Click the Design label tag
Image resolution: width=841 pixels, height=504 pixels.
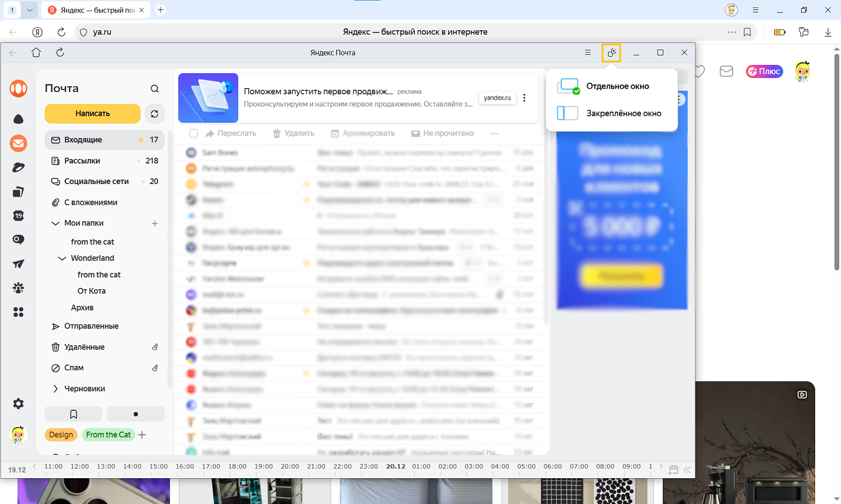61,435
